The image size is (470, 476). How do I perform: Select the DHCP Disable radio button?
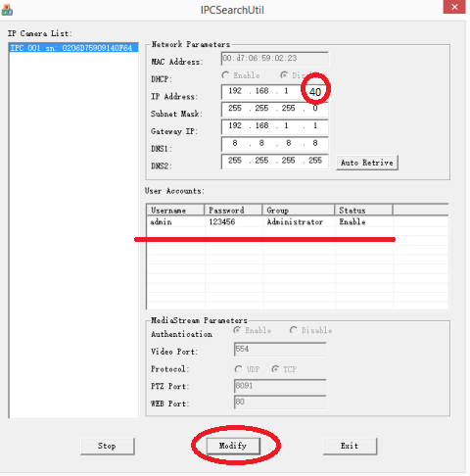tap(284, 75)
